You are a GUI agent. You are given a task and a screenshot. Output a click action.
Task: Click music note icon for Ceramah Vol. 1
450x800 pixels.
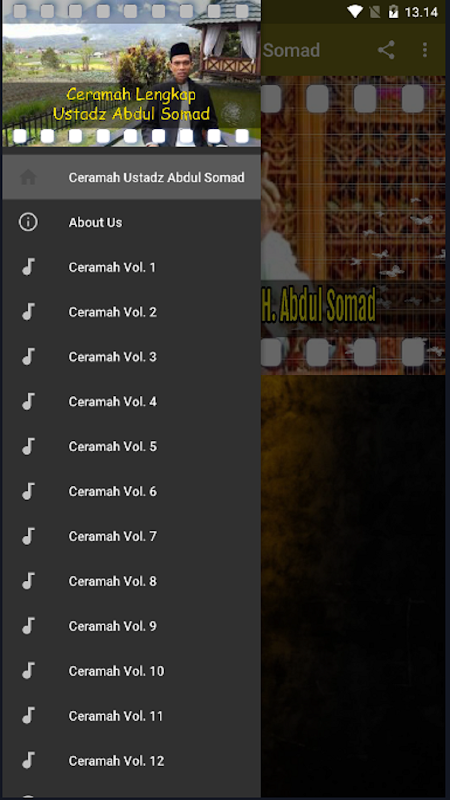point(28,267)
